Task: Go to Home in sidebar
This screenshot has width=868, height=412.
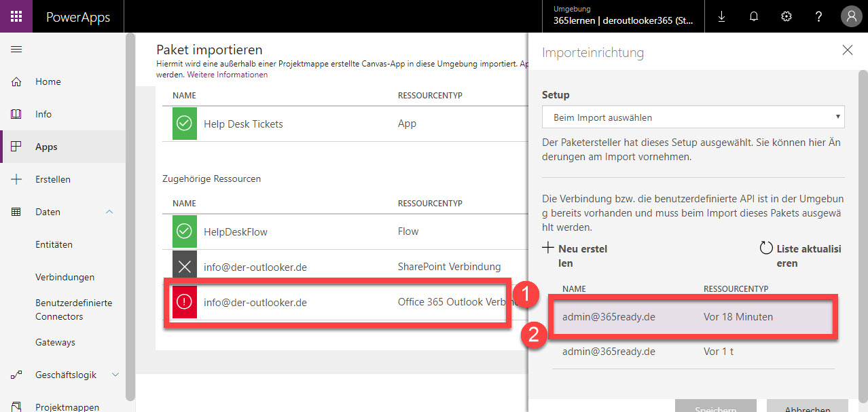Action: click(x=48, y=81)
